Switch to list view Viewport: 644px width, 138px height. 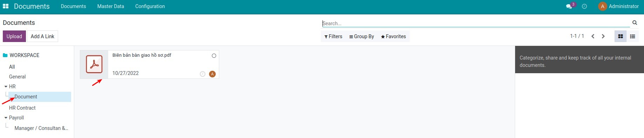tap(632, 36)
